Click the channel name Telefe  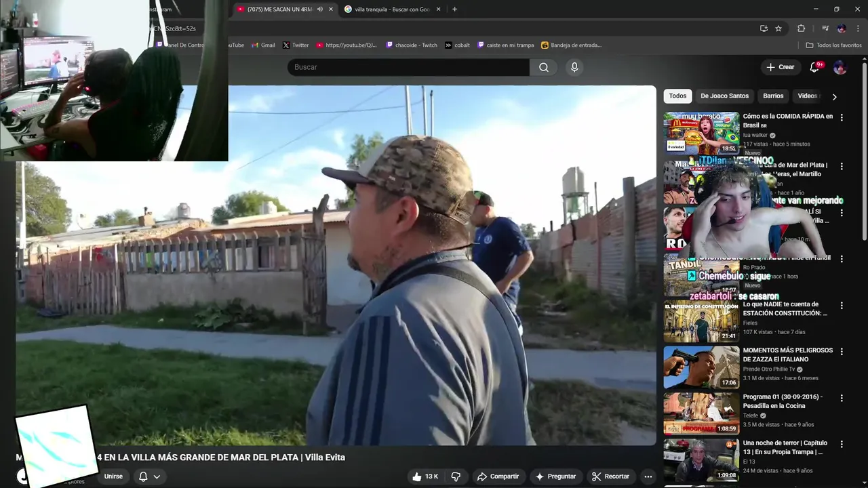(x=751, y=415)
